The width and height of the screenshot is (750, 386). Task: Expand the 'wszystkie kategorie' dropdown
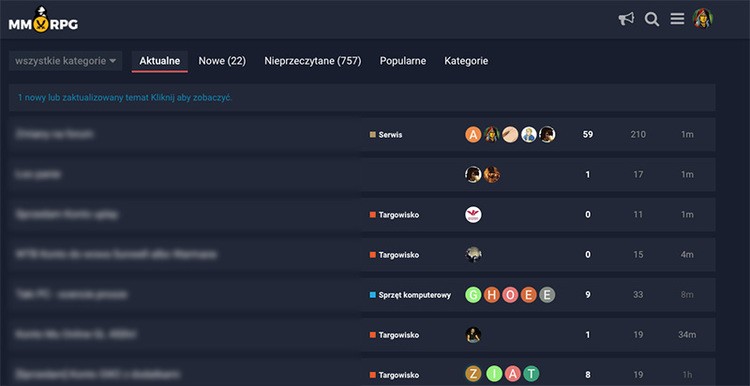point(66,61)
